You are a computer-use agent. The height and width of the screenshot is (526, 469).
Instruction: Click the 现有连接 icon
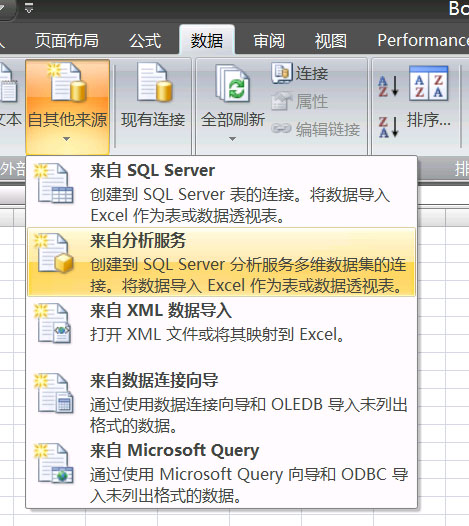[x=154, y=82]
